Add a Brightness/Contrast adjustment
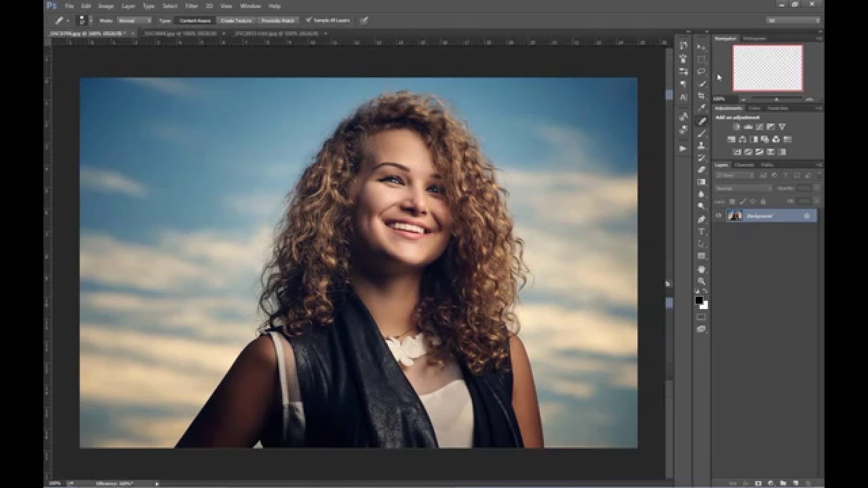The height and width of the screenshot is (488, 868). (736, 127)
